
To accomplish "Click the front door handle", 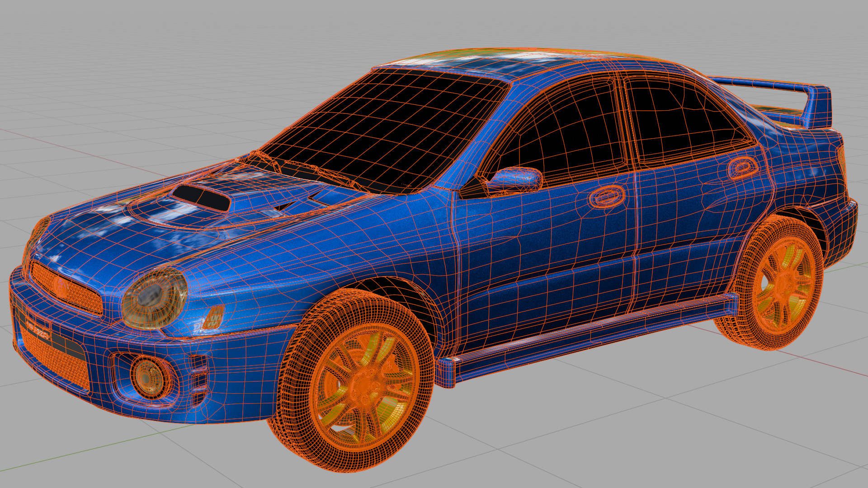I will [607, 197].
